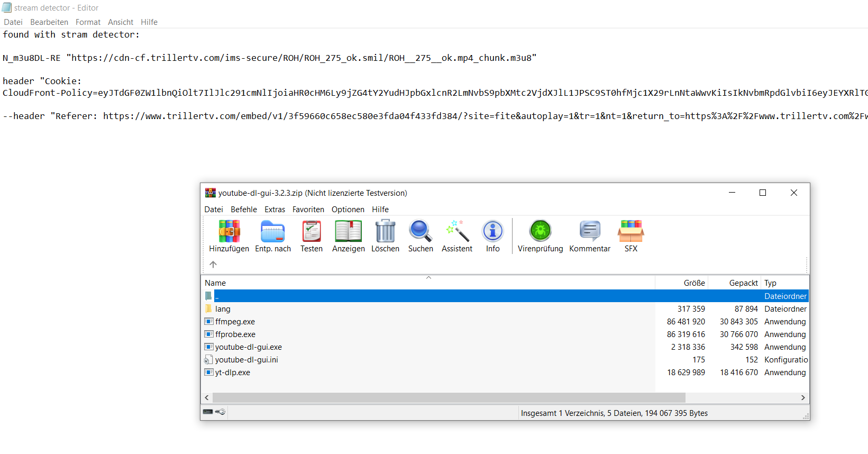
Task: Click the WinRAR title bar app icon
Action: coord(211,193)
